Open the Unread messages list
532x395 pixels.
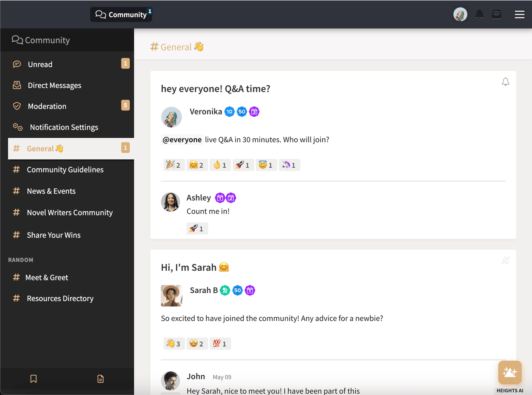[40, 64]
